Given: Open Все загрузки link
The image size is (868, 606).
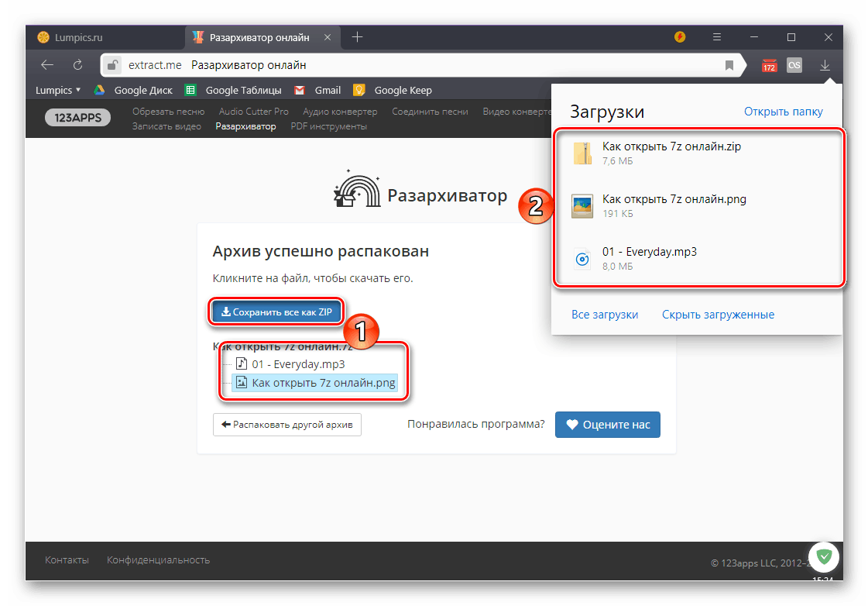Looking at the screenshot, I should pyautogui.click(x=605, y=315).
